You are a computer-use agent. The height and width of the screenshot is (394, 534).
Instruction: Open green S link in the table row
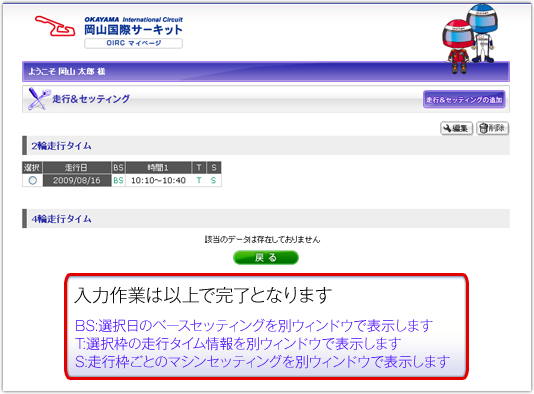pyautogui.click(x=213, y=180)
